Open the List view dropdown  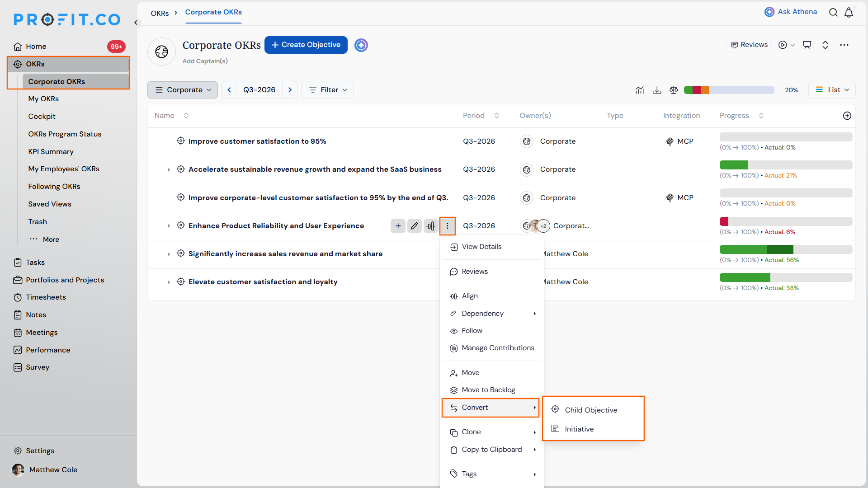(832, 90)
